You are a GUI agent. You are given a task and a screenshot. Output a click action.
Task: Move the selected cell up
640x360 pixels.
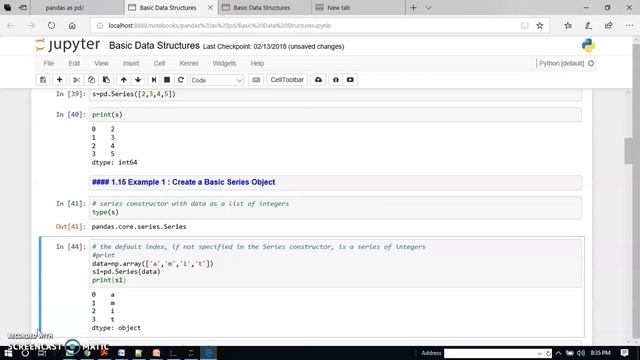(x=124, y=80)
